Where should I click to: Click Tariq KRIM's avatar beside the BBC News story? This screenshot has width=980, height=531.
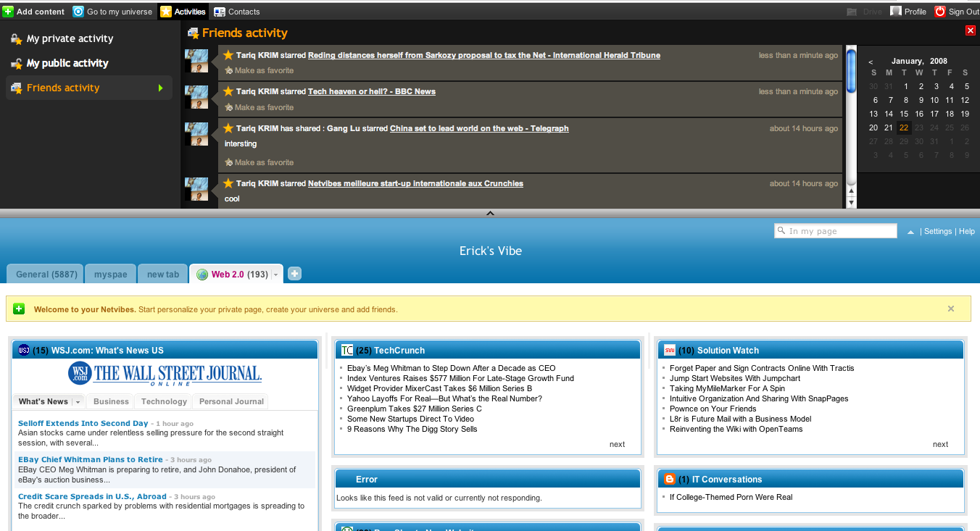tap(197, 97)
